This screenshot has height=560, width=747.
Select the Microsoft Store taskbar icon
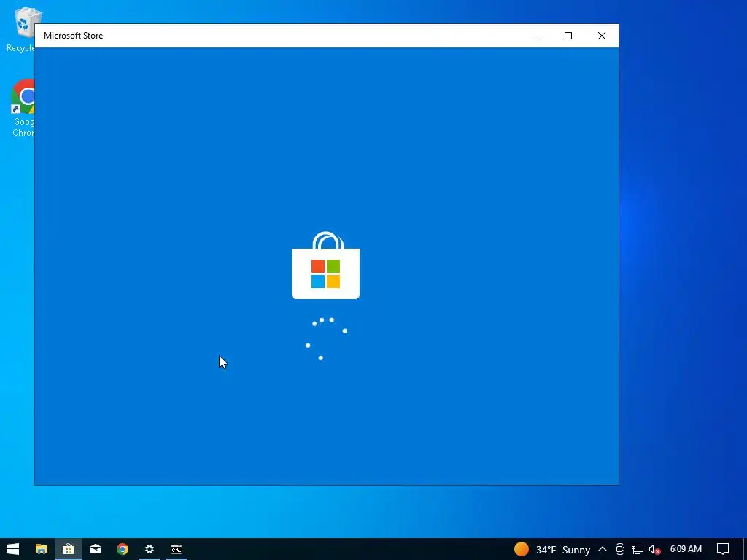[x=68, y=549]
